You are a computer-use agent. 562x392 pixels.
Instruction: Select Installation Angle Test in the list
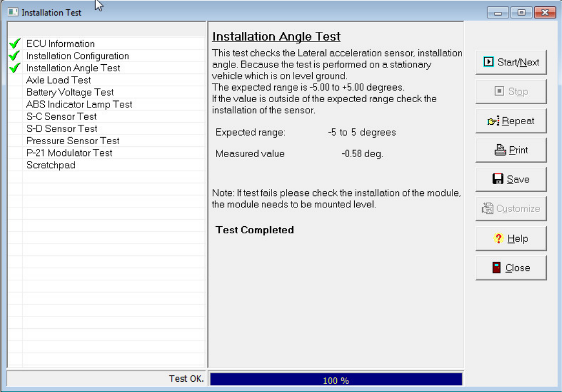tap(73, 68)
